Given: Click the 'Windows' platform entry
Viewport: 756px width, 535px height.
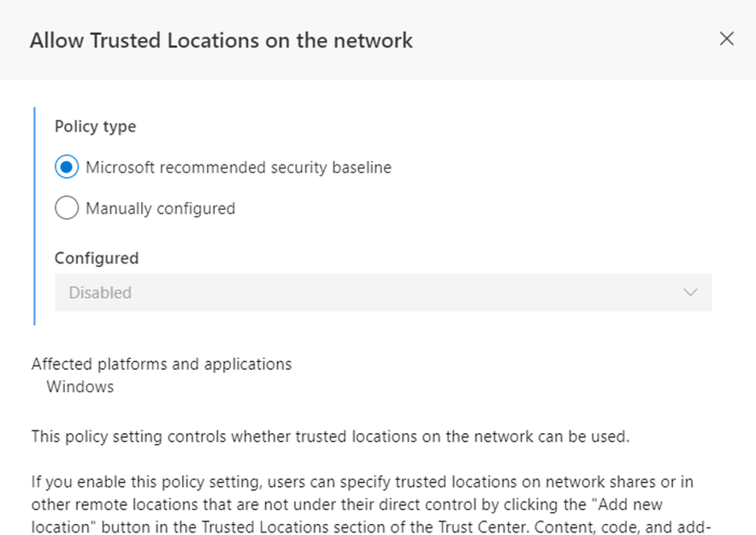Looking at the screenshot, I should coord(80,387).
